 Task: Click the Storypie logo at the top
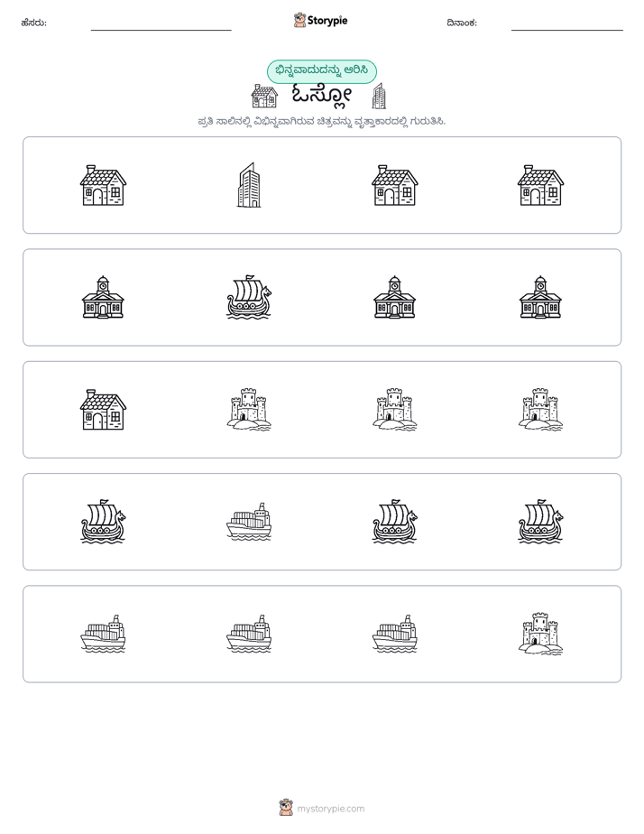pos(320,21)
